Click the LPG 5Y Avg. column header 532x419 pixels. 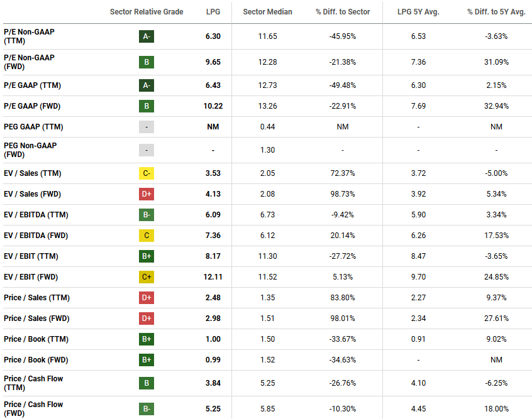pos(418,12)
